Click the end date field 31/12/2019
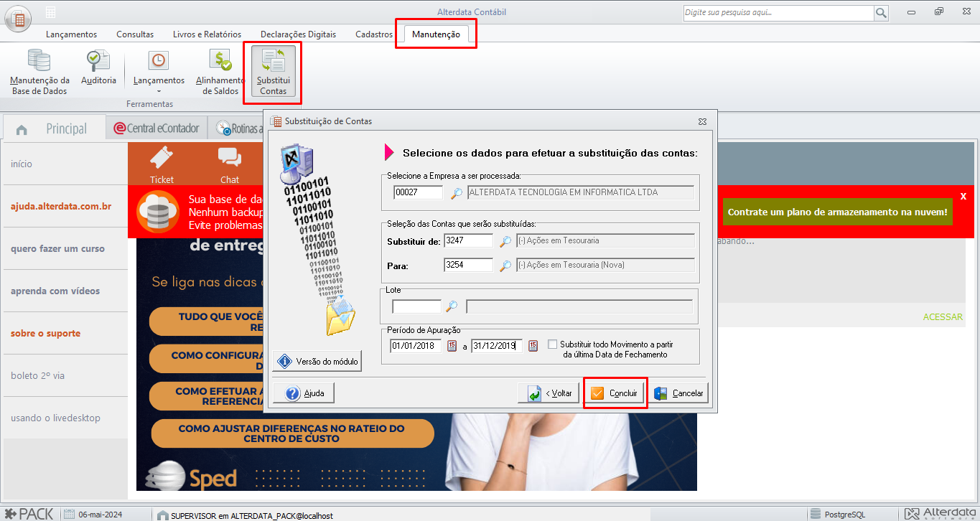 pyautogui.click(x=497, y=346)
